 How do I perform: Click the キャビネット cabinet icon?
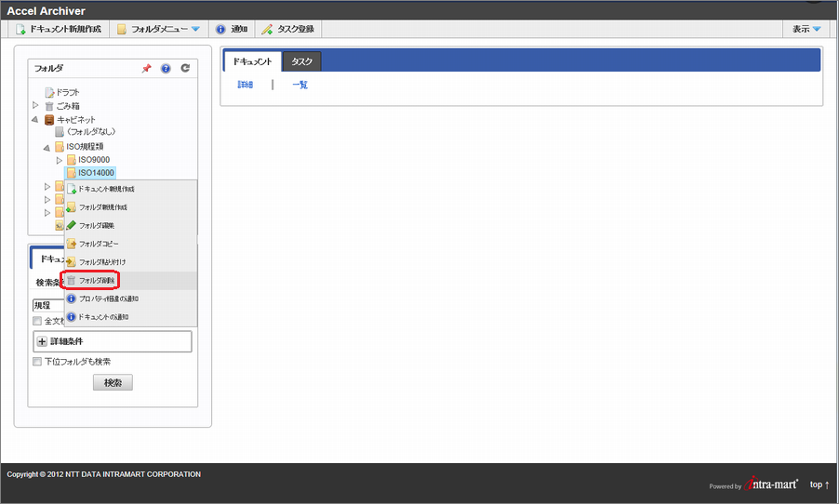point(49,119)
